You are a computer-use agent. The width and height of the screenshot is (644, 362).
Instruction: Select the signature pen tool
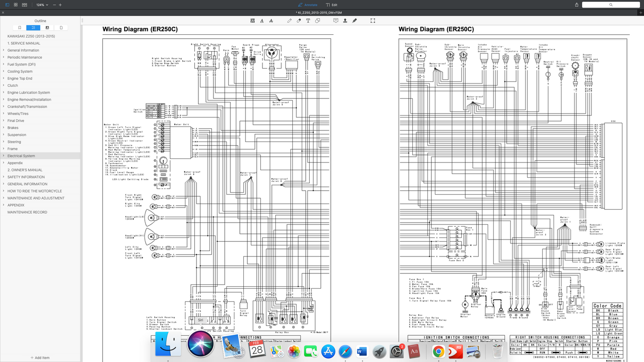pos(354,20)
